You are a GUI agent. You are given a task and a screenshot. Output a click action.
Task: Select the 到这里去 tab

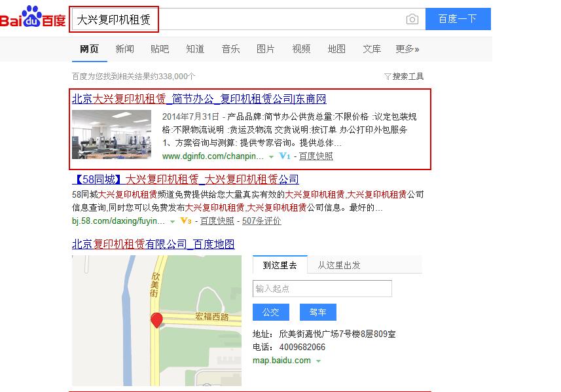(280, 265)
